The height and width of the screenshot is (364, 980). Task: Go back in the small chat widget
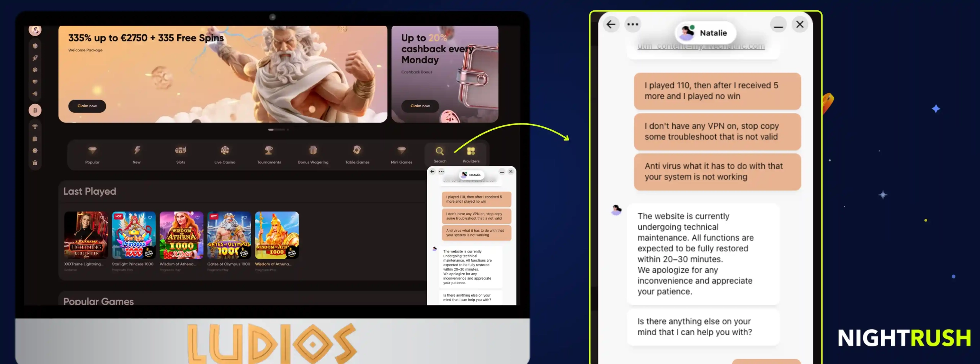pyautogui.click(x=432, y=171)
